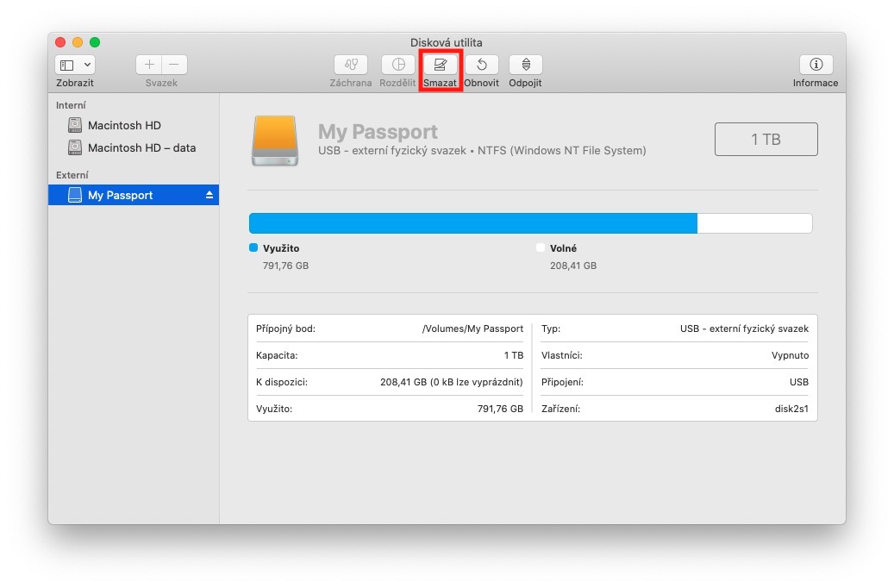Close the window with red button

pos(60,42)
